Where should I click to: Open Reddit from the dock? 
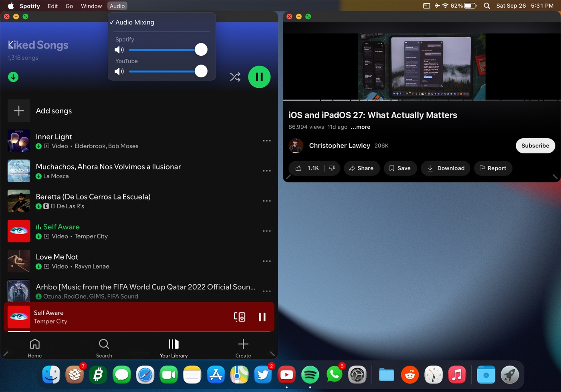click(x=410, y=375)
